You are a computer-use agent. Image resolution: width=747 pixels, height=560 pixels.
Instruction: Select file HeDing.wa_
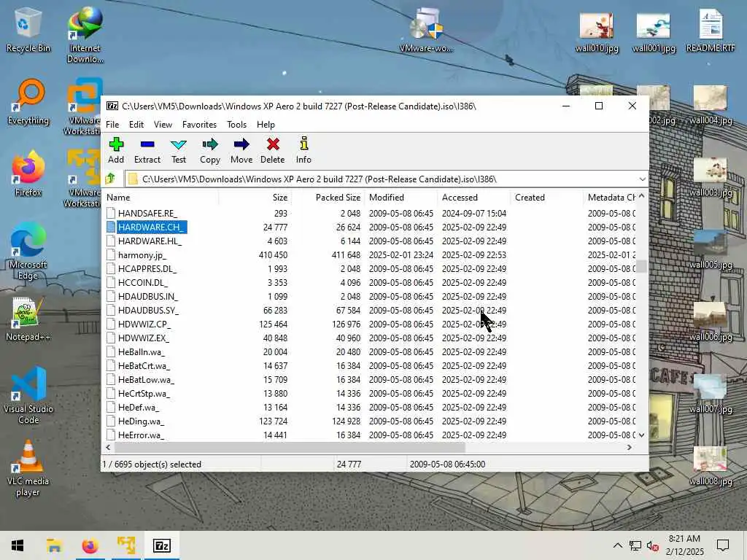click(141, 421)
